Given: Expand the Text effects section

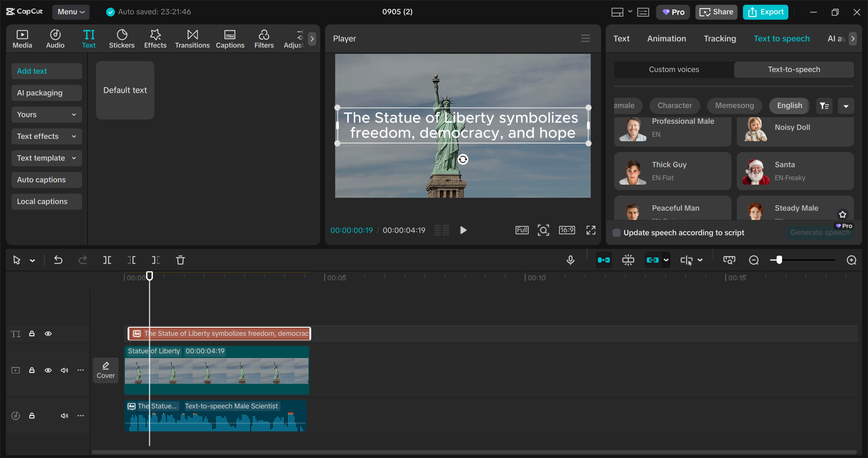Looking at the screenshot, I should tap(47, 136).
